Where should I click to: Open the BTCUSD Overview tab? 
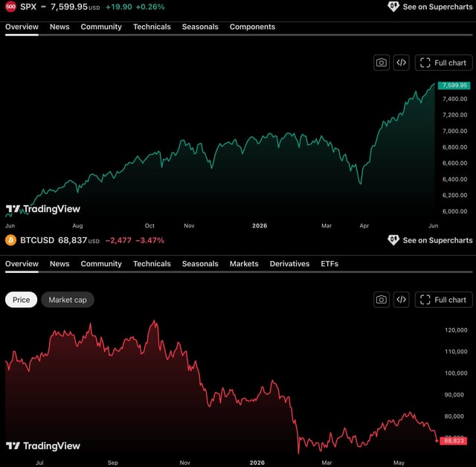pyautogui.click(x=22, y=264)
